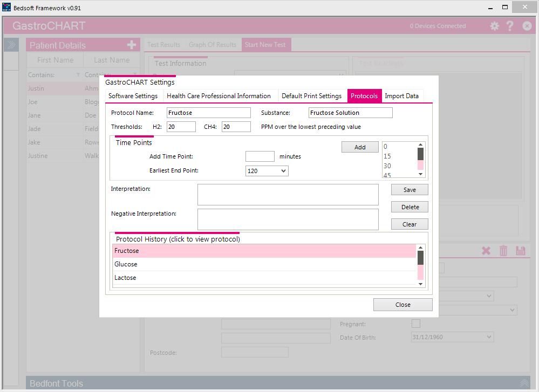Select patient Joe in list
Viewport: 539px width, 392px height.
63,102
